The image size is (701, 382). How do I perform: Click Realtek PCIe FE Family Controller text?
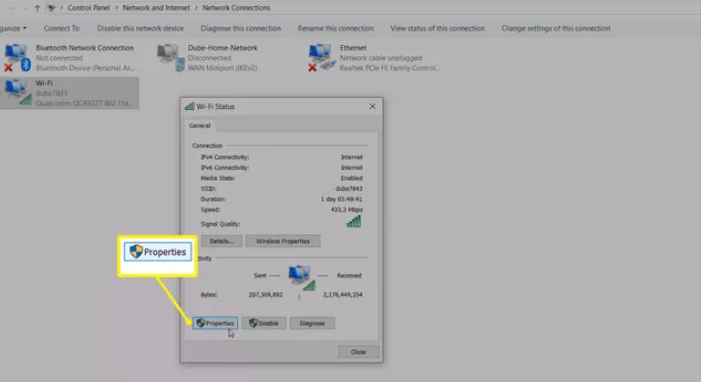click(x=390, y=68)
